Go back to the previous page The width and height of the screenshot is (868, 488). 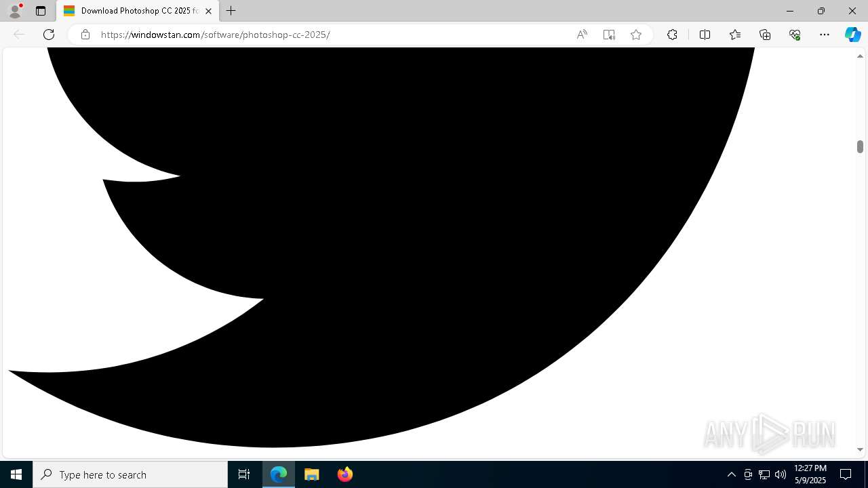click(x=19, y=35)
